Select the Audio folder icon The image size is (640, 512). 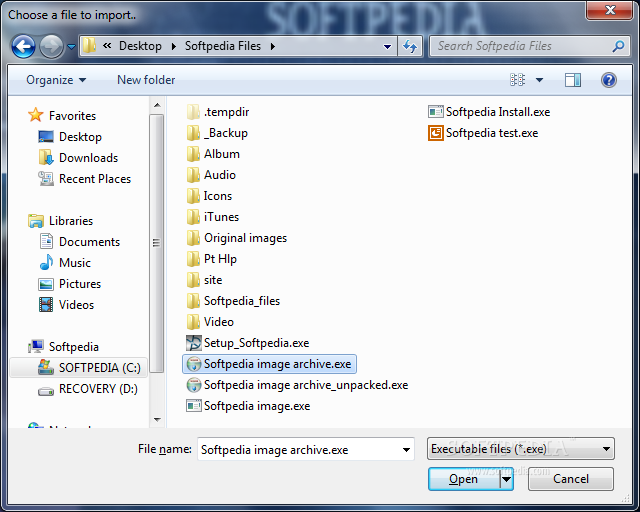click(193, 175)
